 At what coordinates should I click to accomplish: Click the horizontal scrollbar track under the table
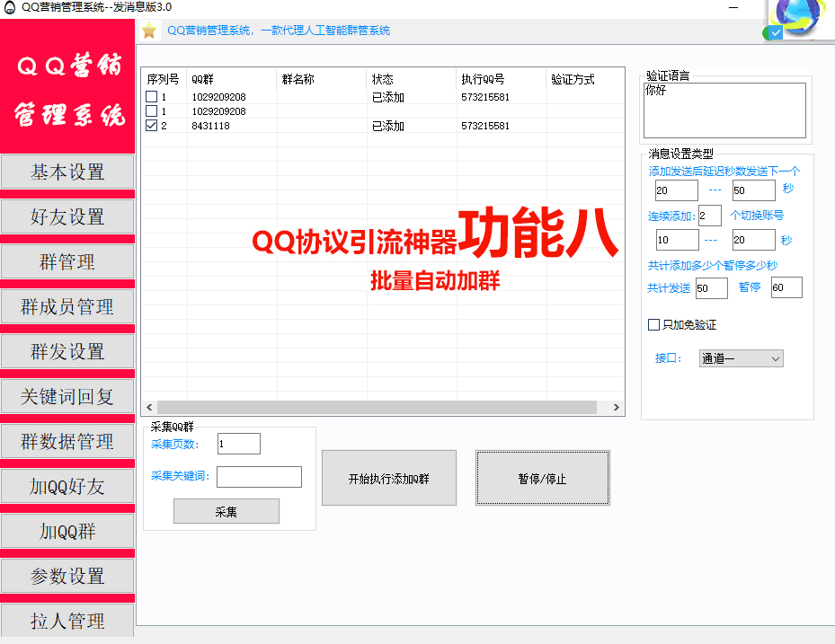pos(377,407)
